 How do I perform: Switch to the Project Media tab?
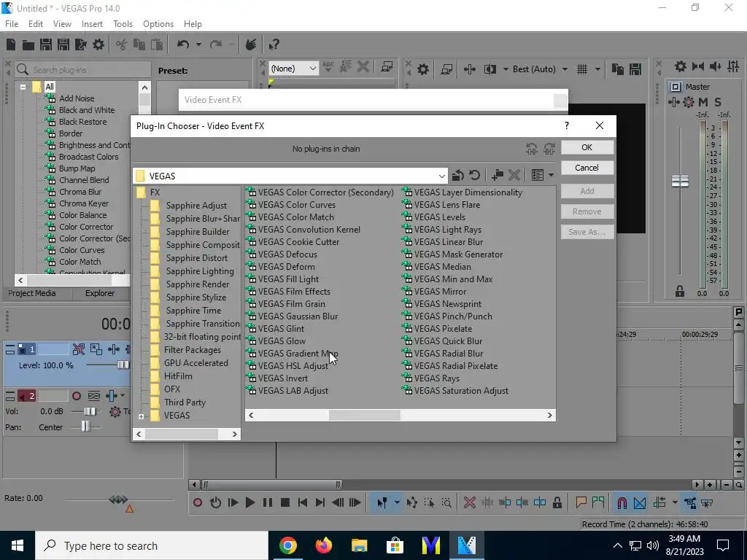coord(32,293)
